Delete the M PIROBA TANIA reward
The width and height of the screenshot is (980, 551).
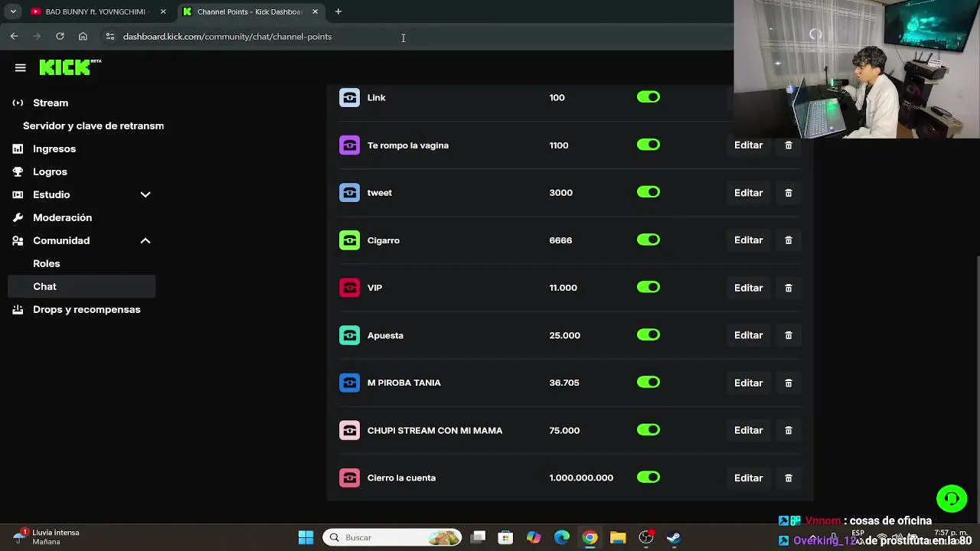788,383
